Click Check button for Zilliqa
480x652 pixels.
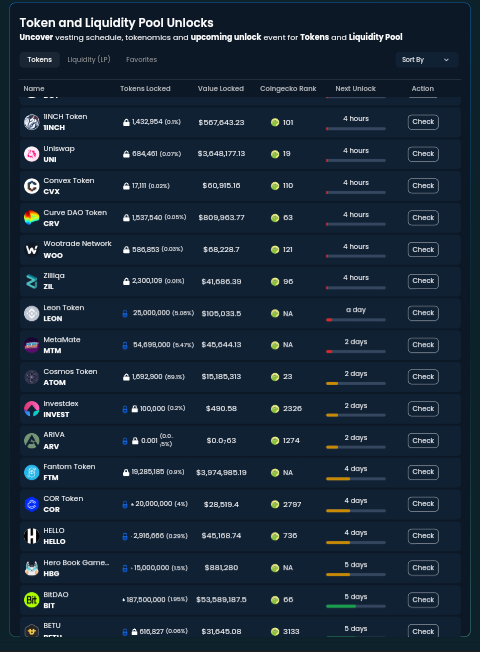pos(423,281)
